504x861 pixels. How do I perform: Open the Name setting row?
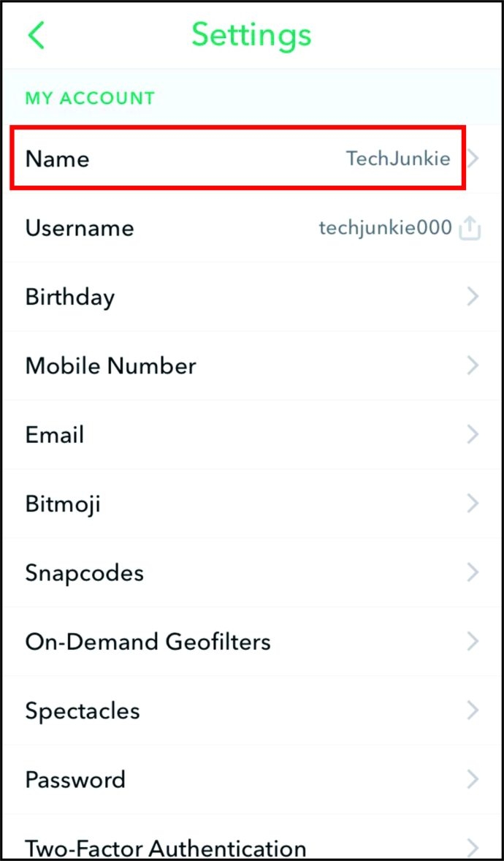tap(58, 159)
